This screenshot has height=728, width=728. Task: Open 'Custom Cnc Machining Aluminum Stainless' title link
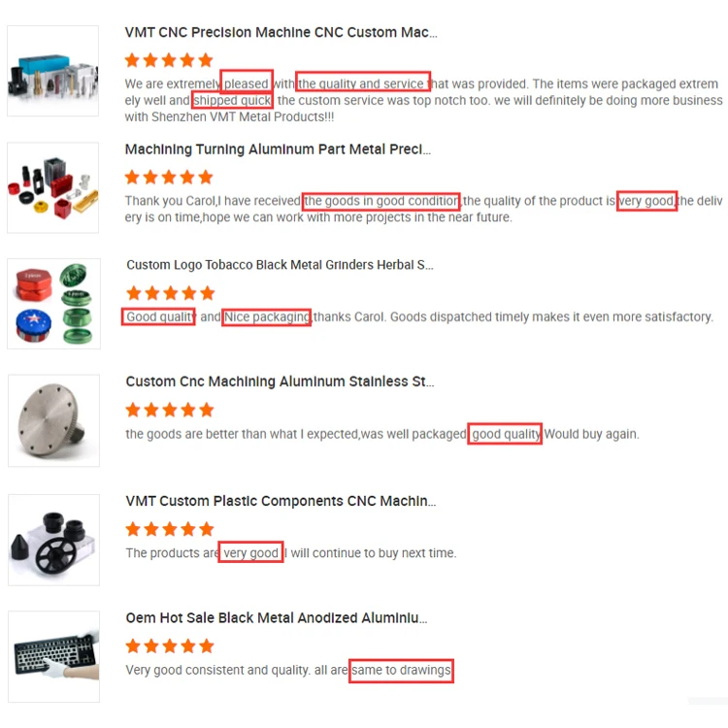tap(280, 381)
